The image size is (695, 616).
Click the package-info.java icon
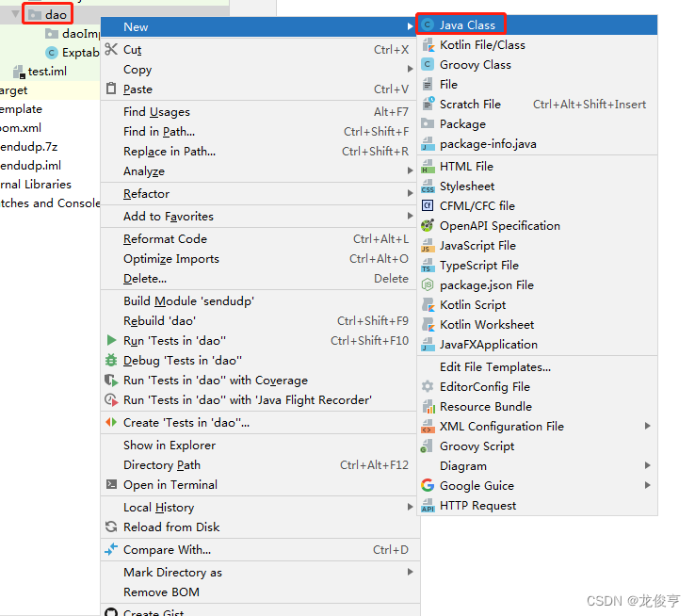click(428, 143)
